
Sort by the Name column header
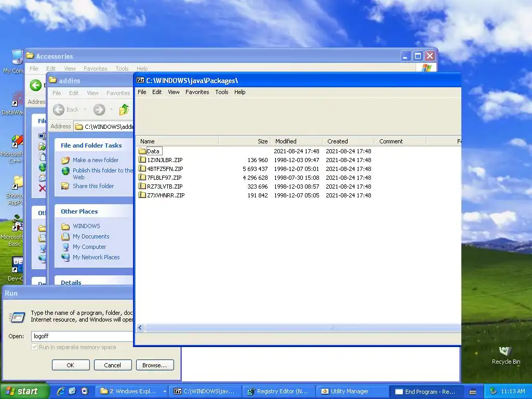[x=178, y=141]
